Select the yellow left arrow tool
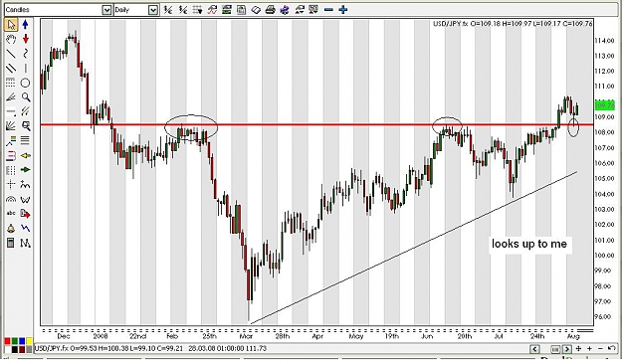622x364 pixels. point(26,156)
